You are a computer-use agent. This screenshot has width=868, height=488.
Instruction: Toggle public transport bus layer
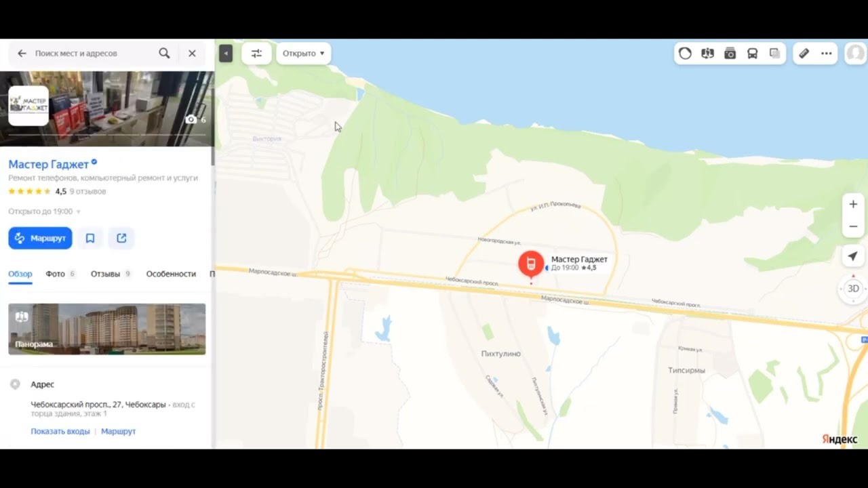point(752,54)
